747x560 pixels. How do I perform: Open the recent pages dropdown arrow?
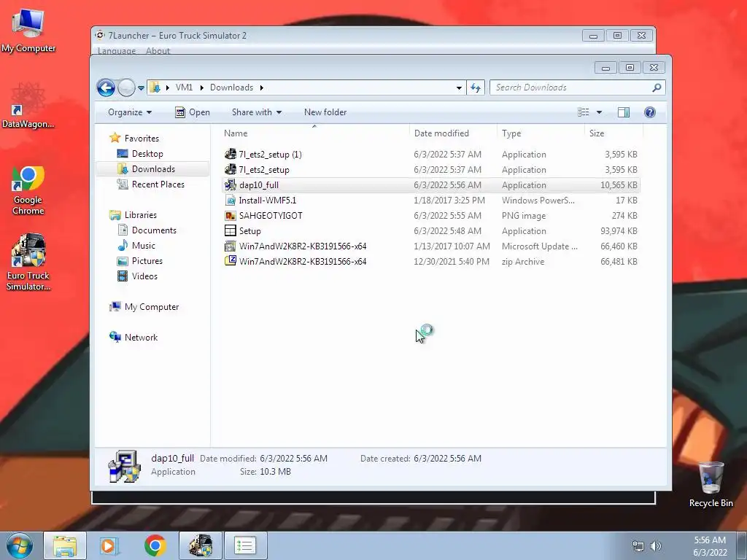141,88
